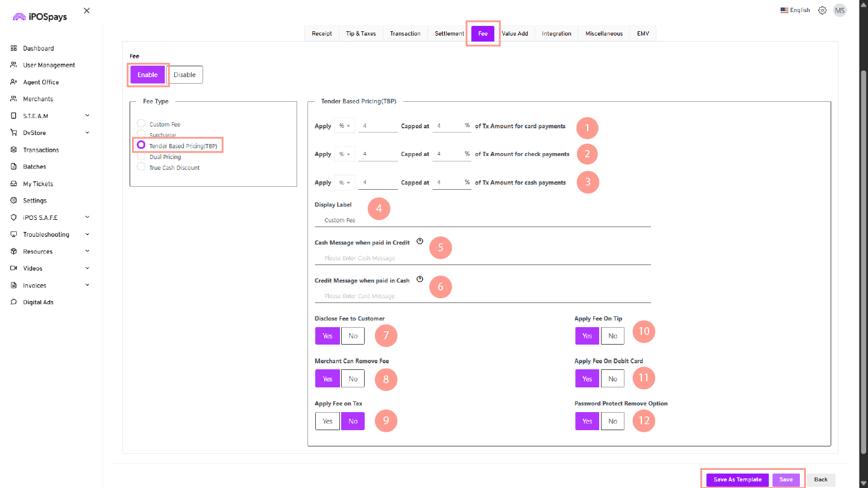
Task: Switch to the Receipt tab
Action: [322, 34]
